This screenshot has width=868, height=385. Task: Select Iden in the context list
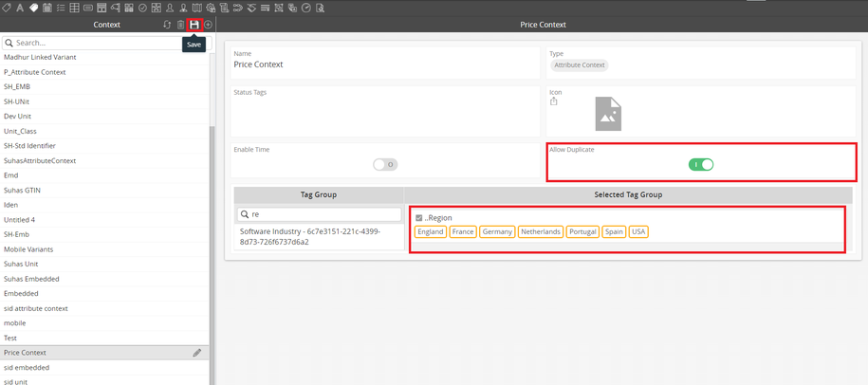click(x=104, y=205)
